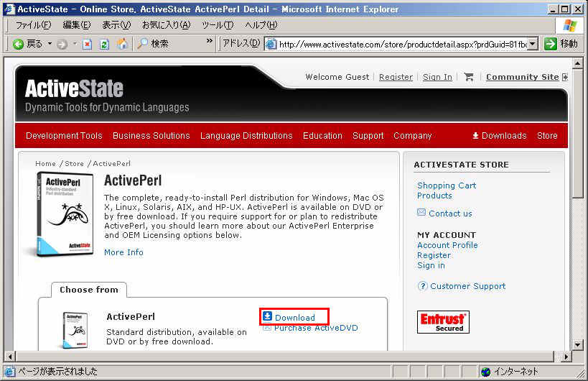588x381 pixels.
Task: Click the Contact us envelope icon
Action: [421, 213]
